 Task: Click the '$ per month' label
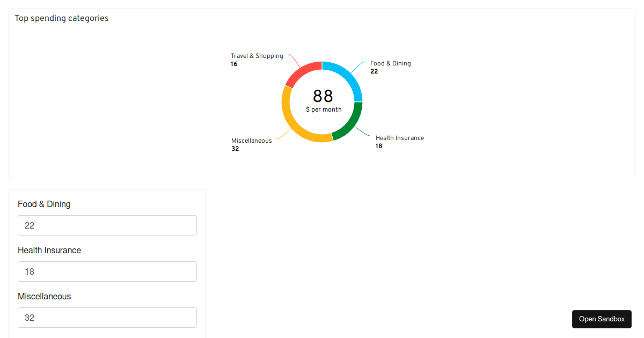click(x=323, y=109)
